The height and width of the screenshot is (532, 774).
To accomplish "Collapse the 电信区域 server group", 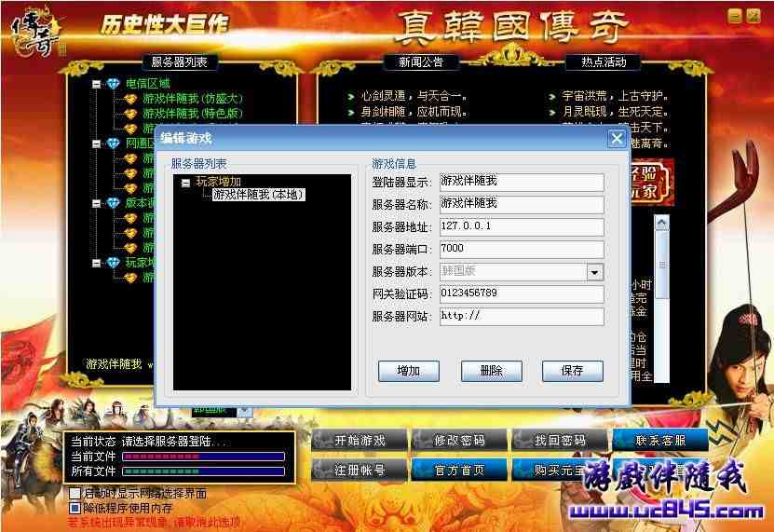I will coord(96,84).
